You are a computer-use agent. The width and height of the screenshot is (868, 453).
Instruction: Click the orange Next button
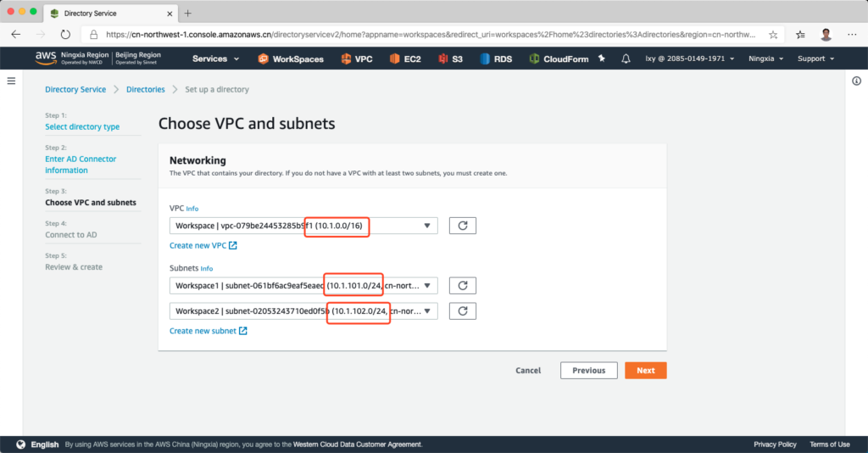pos(645,371)
